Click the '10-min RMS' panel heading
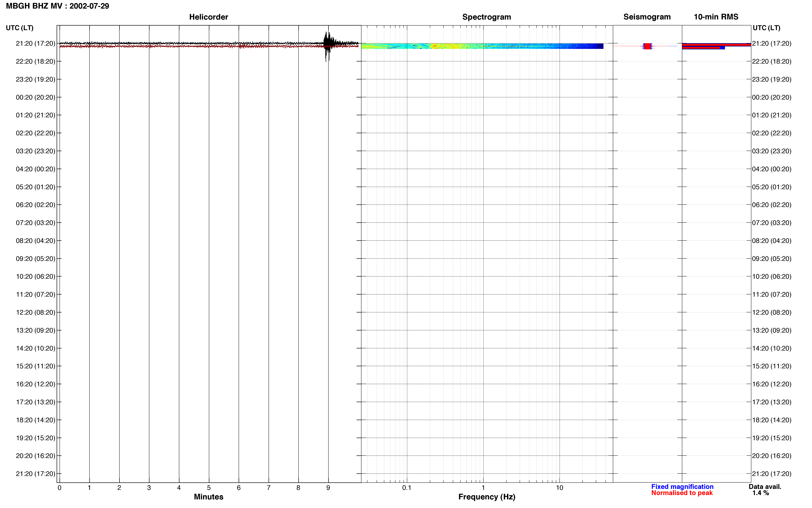 pos(716,17)
